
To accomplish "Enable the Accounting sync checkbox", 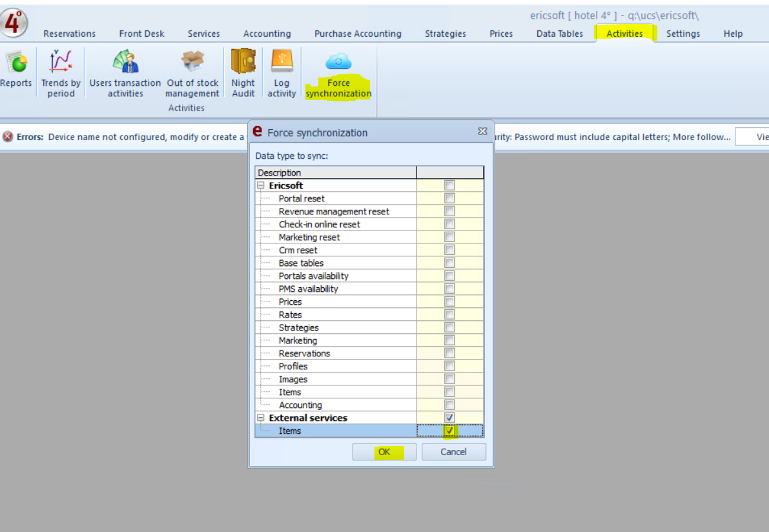I will (449, 405).
